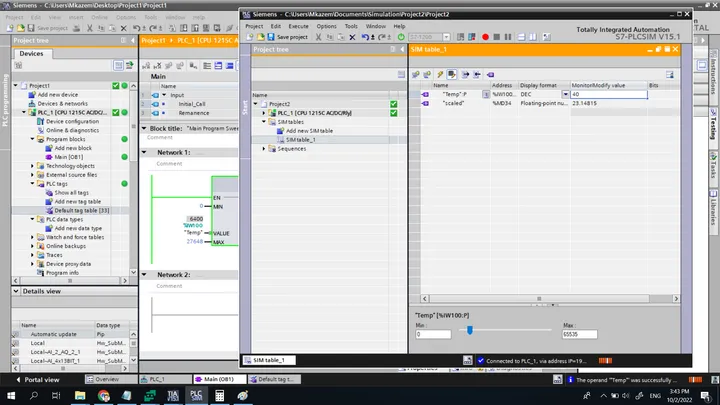Open File Explorer from the taskbar
The height and width of the screenshot is (405, 720).
click(80, 395)
